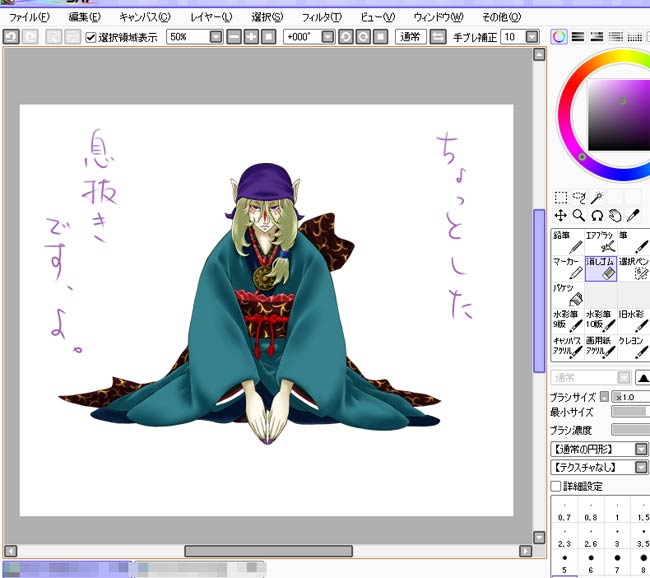
Task: Toggle the color wheel panel icon
Action: [x=559, y=37]
